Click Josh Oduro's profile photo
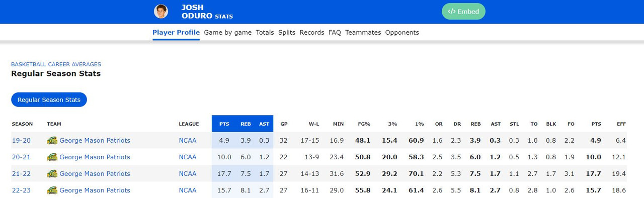The width and height of the screenshot is (644, 198). (x=161, y=11)
